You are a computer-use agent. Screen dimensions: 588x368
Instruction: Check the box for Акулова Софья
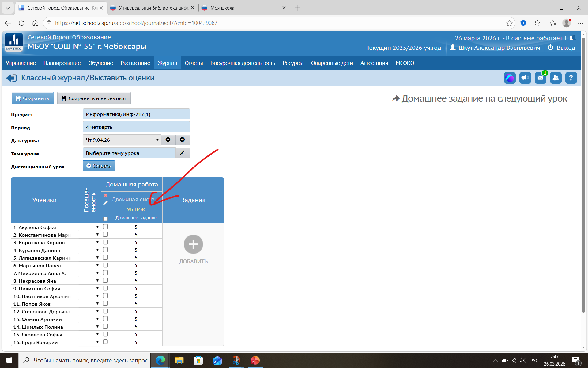point(105,227)
